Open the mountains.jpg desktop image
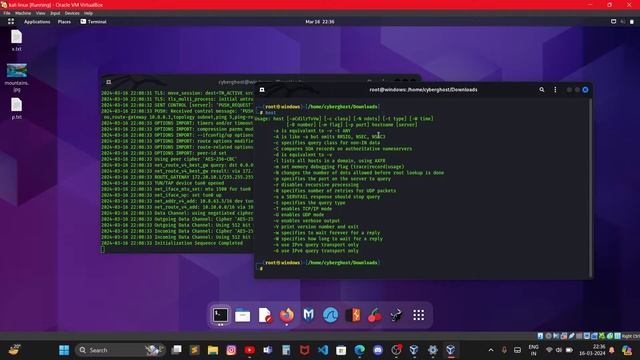The width and height of the screenshot is (640, 360). (x=17, y=78)
